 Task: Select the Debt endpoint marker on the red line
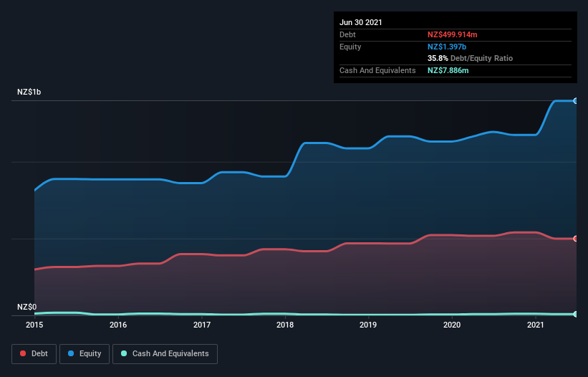576,239
